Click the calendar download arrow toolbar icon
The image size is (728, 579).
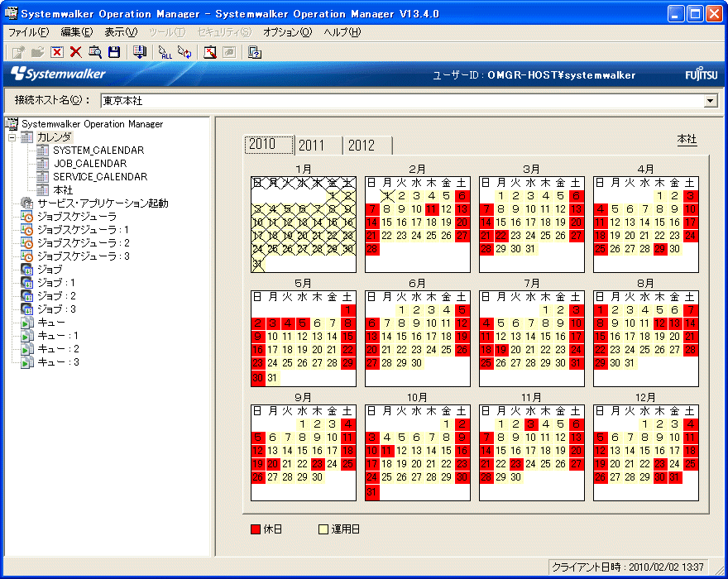point(139,52)
